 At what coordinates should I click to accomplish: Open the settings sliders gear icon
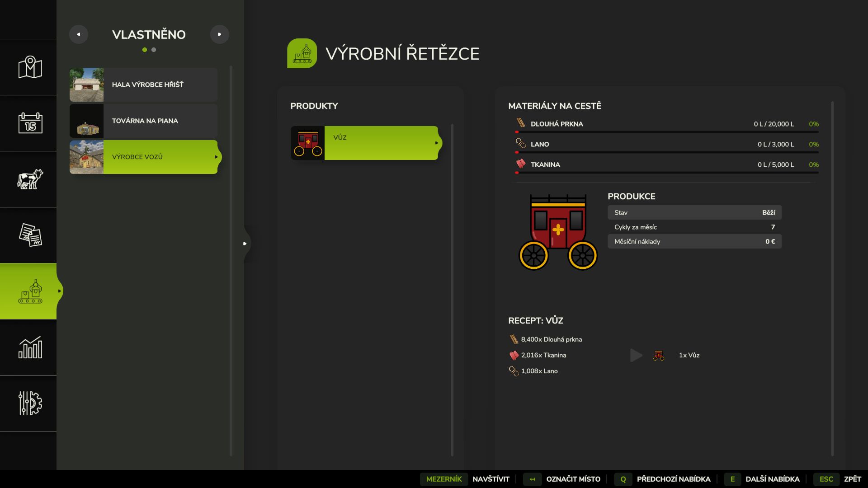[30, 403]
